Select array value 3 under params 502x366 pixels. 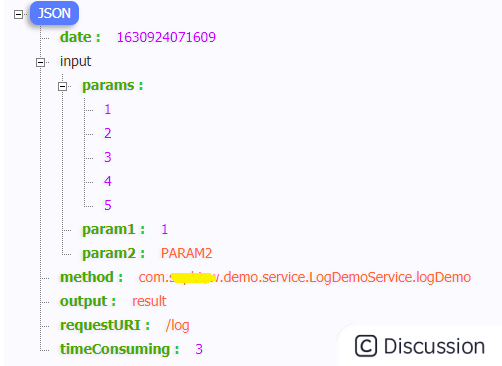pyautogui.click(x=107, y=157)
